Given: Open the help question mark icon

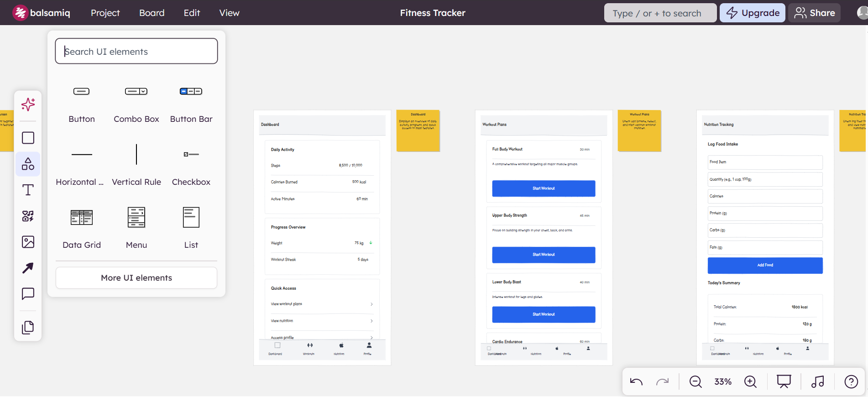Looking at the screenshot, I should [x=851, y=381].
